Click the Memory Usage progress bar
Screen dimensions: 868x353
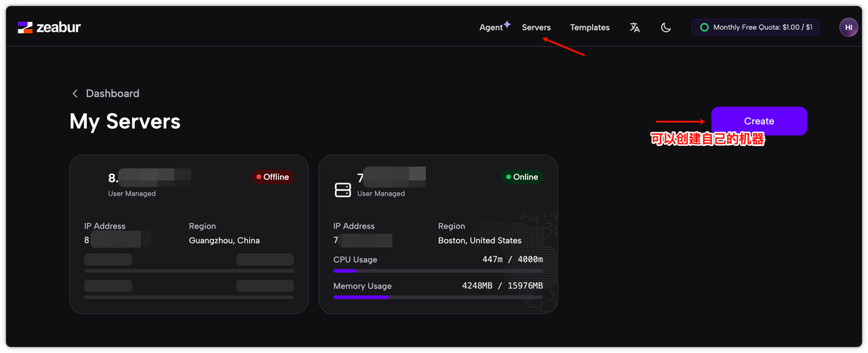pyautogui.click(x=438, y=297)
